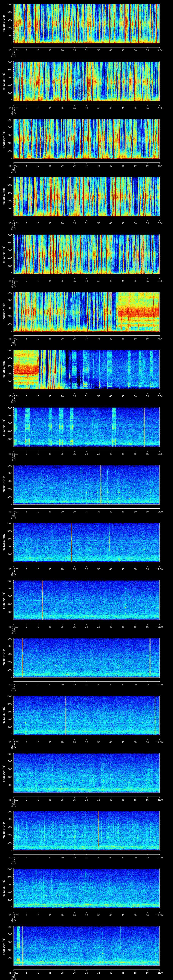Click the 2:00 end time label

(x=160, y=50)
